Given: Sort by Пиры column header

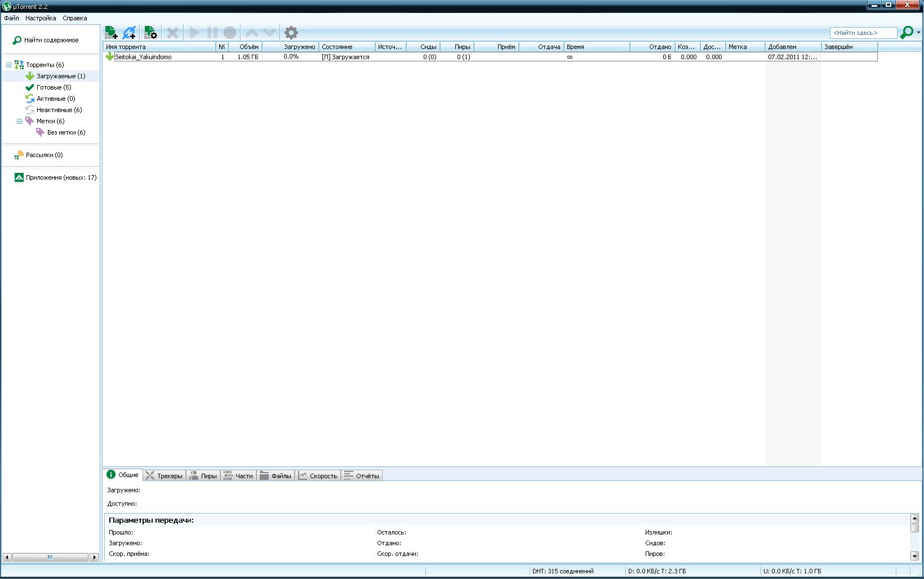Looking at the screenshot, I should (x=456, y=47).
